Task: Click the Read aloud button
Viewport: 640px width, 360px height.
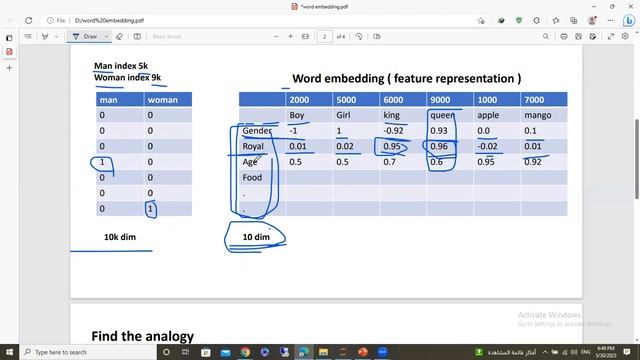Action: coord(167,36)
